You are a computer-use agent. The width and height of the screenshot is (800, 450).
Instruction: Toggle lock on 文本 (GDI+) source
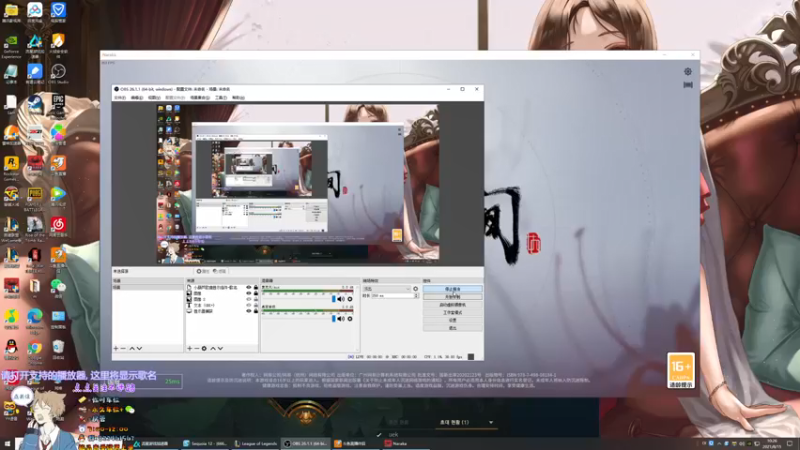click(256, 305)
